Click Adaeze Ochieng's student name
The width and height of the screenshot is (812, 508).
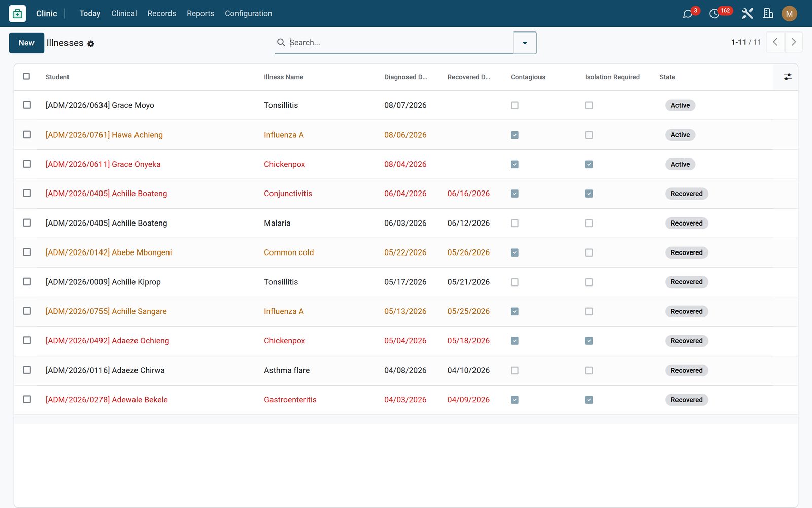[x=107, y=341]
